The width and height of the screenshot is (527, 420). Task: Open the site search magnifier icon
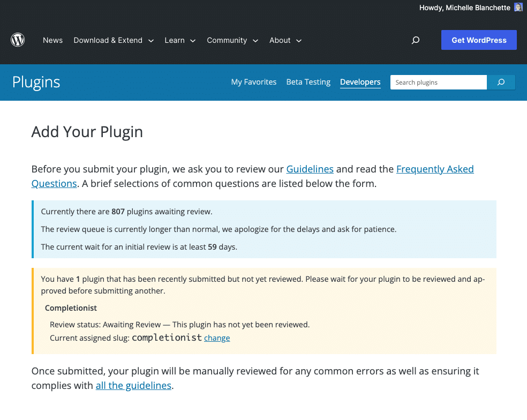coord(416,40)
